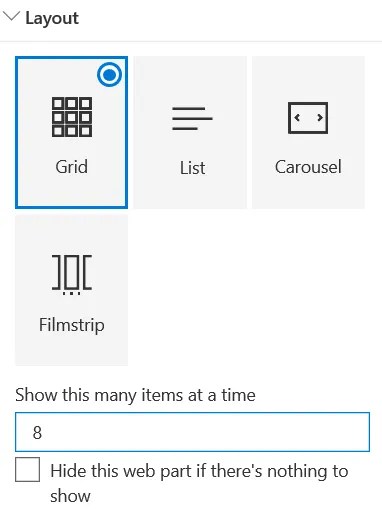382x511 pixels.
Task: Select the Filmstrip layout icon
Action: tap(72, 275)
